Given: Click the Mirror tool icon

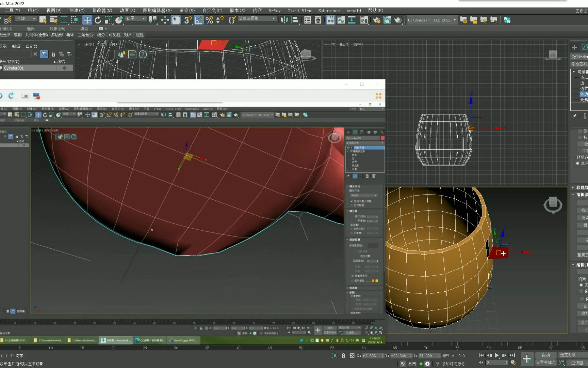Looking at the screenshot, I should pos(284,20).
